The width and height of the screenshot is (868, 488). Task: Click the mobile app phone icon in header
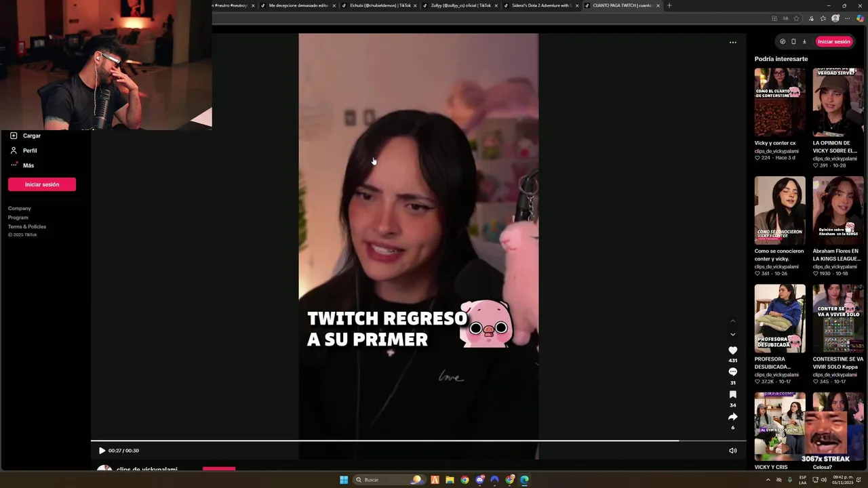793,41
